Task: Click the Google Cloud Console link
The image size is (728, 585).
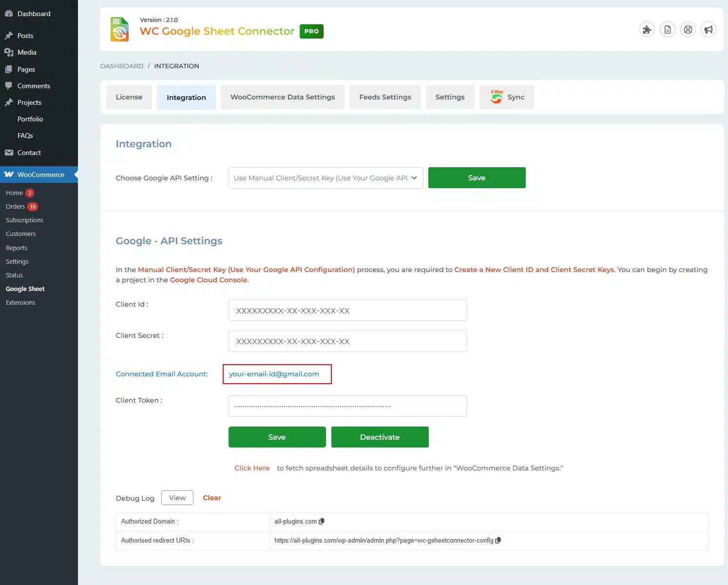Action: point(209,280)
